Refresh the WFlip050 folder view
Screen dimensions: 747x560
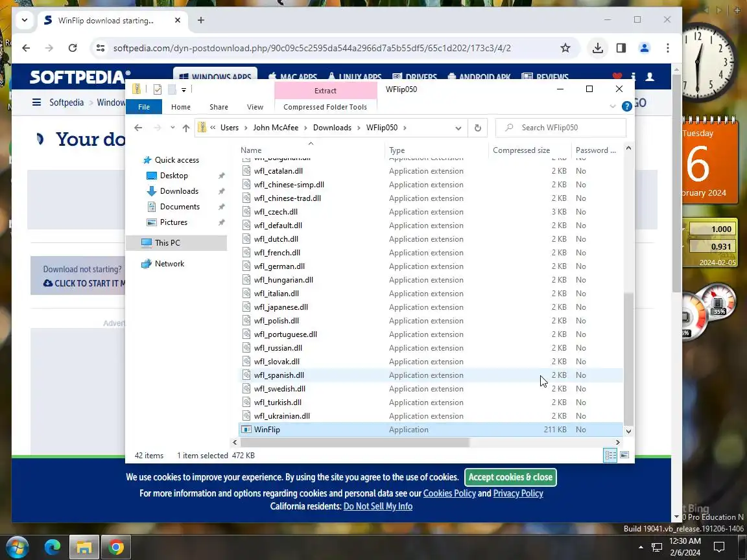[478, 128]
